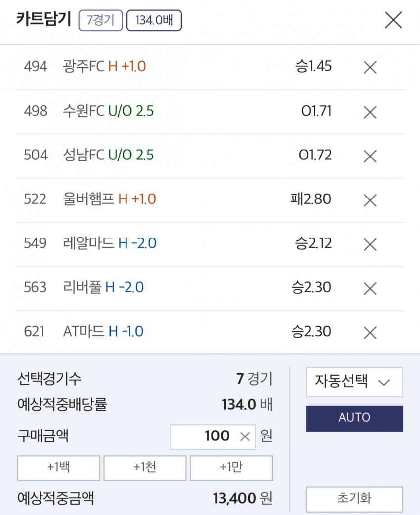Delete the 621 AT마드 entry
Image resolution: width=420 pixels, height=515 pixels.
click(x=370, y=332)
